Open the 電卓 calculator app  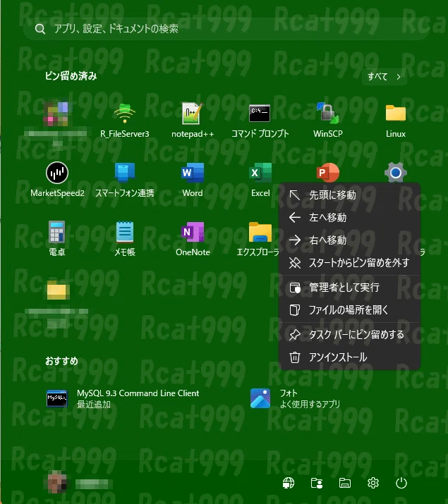coord(57,238)
